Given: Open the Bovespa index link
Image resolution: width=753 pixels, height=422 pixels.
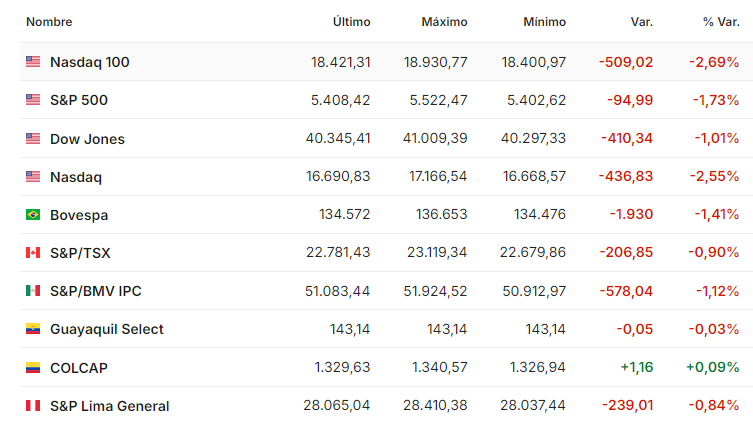Looking at the screenshot, I should (79, 215).
